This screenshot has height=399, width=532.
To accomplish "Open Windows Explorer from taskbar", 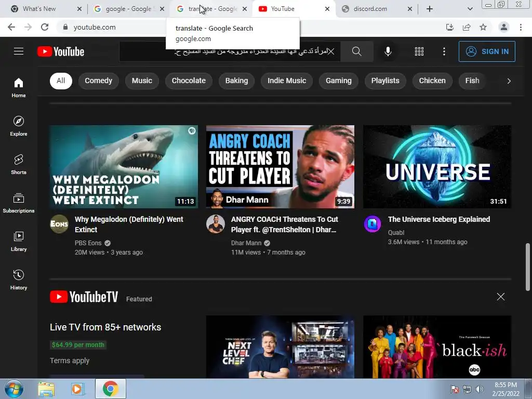I will tap(46, 389).
